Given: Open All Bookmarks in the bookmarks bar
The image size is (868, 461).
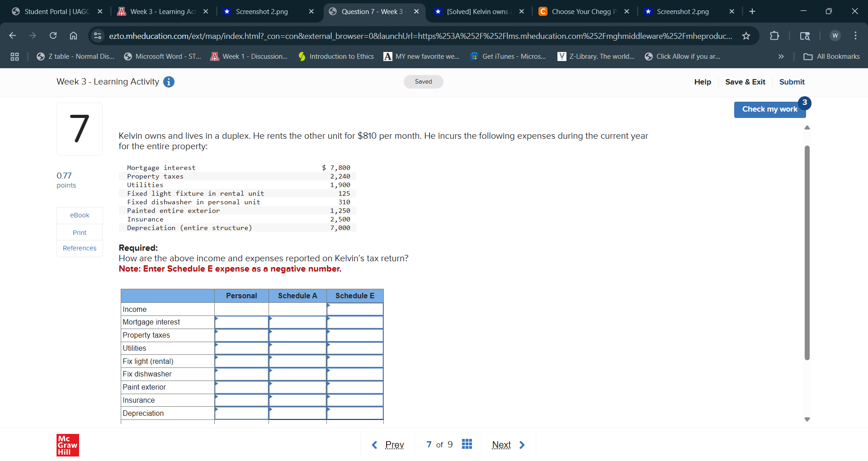Looking at the screenshot, I should click(x=831, y=56).
